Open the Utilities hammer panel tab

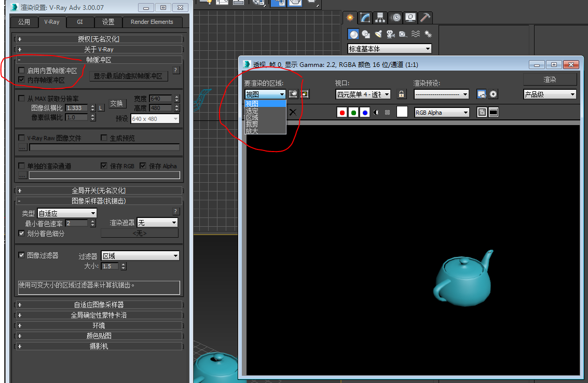[425, 18]
